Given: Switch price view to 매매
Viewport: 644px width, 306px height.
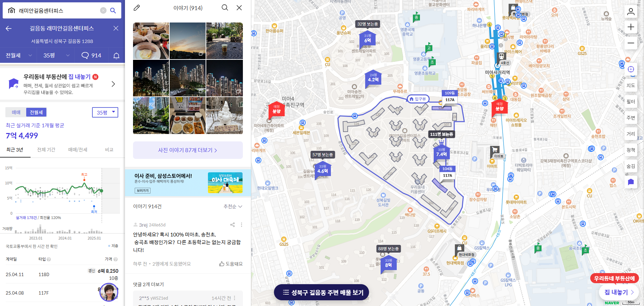Looking at the screenshot, I should (16, 112).
